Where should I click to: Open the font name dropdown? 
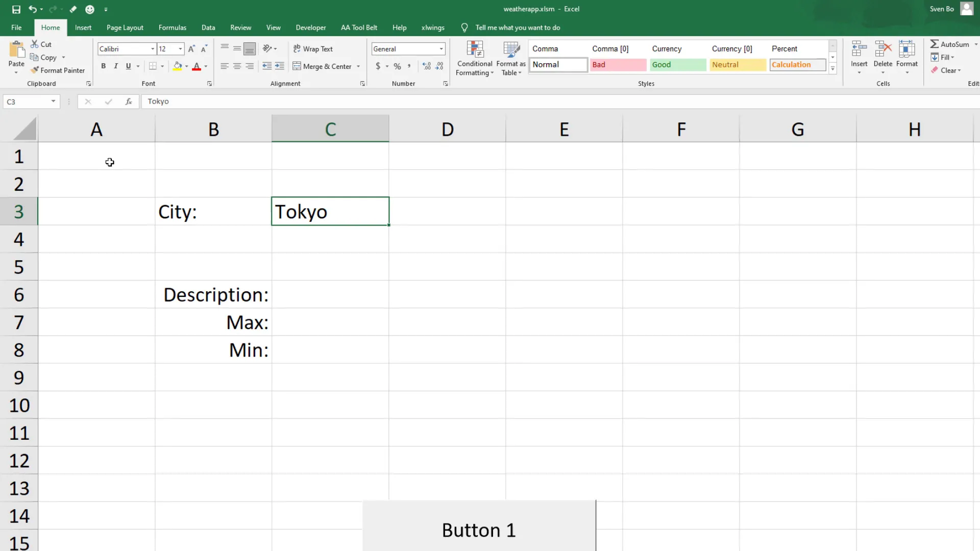click(153, 48)
